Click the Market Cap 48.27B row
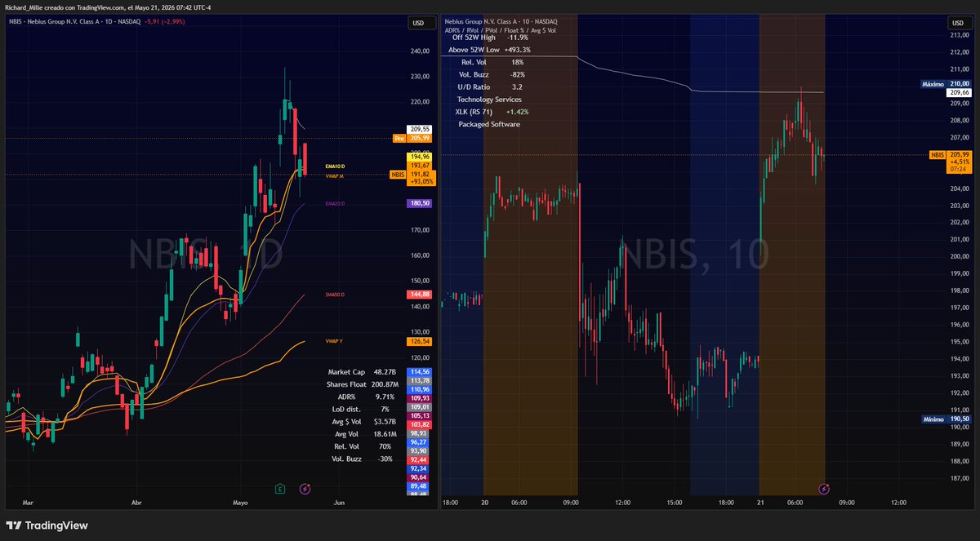The height and width of the screenshot is (541, 980). click(x=363, y=372)
